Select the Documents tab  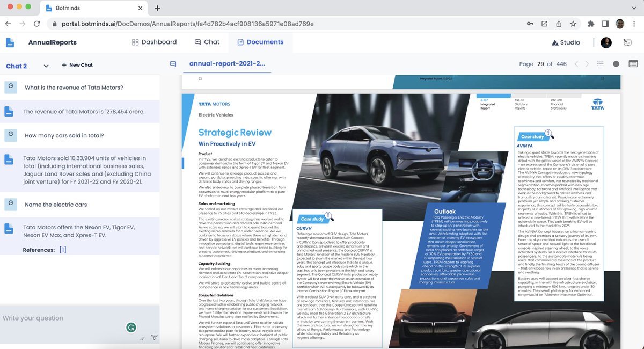(260, 42)
